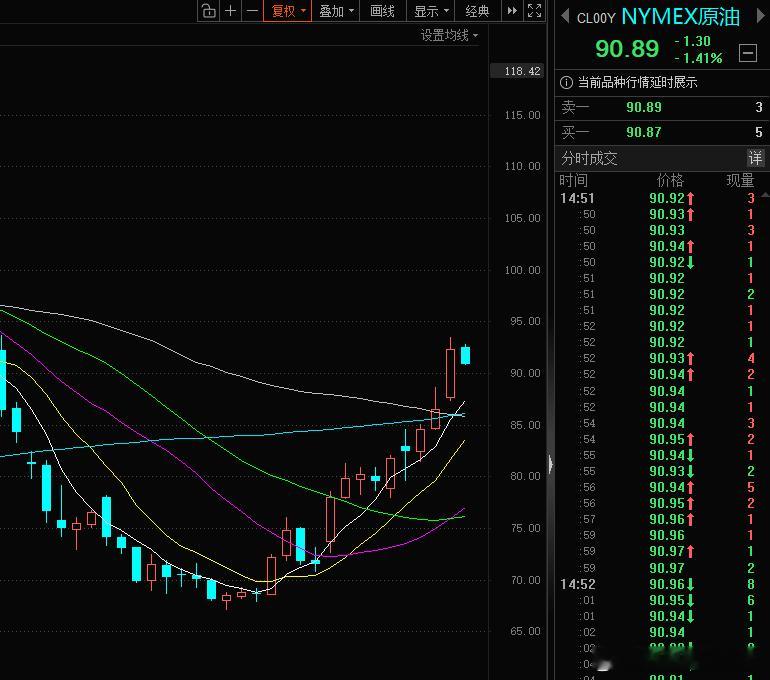
Task: Select the 画线 drawing tool menu
Action: pyautogui.click(x=383, y=11)
